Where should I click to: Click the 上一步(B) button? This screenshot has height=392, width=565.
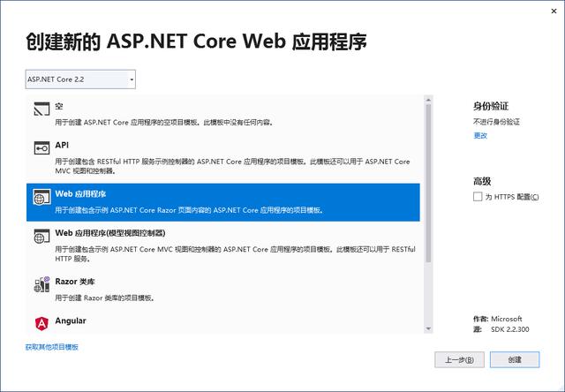click(459, 359)
